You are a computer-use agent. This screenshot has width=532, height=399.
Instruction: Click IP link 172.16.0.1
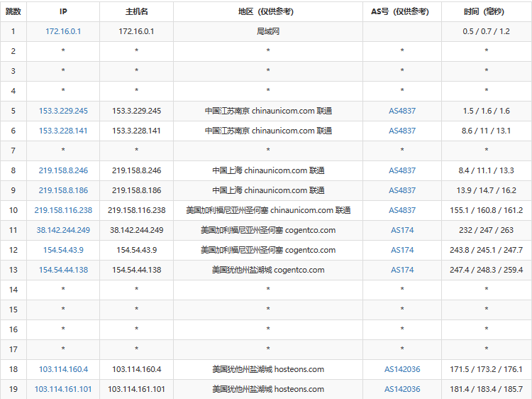coord(63,31)
